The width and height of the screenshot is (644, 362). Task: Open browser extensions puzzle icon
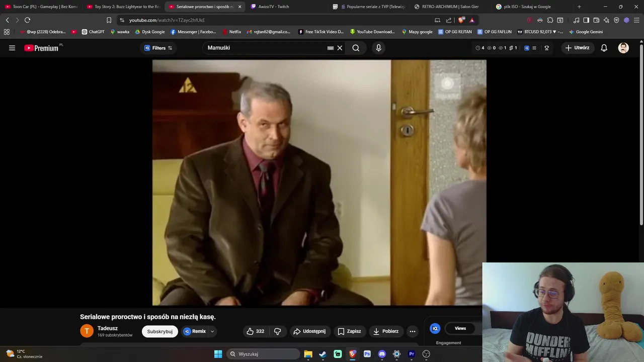(x=550, y=20)
